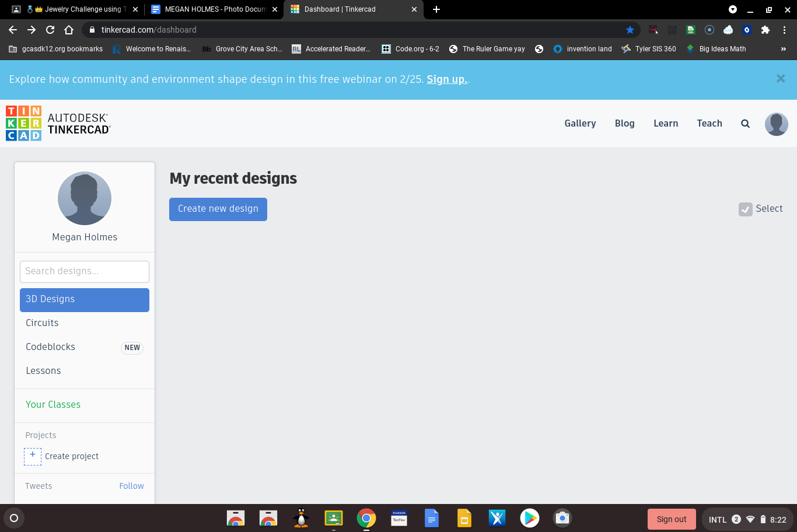Viewport: 797px width, 532px height.
Task: Click the Create project plus icon
Action: 32,456
